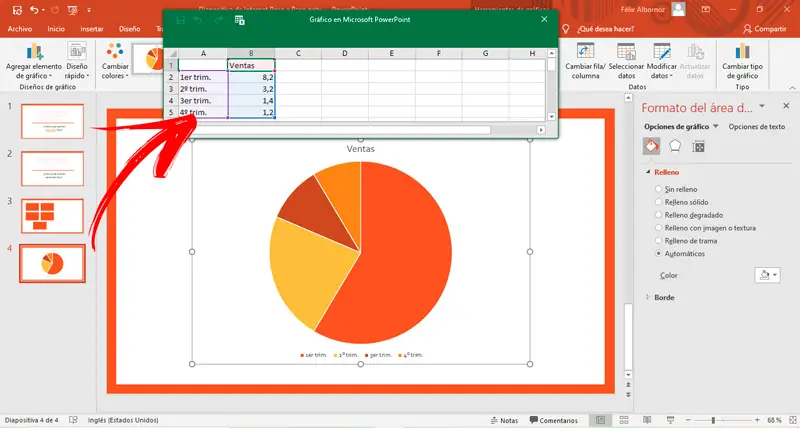Click the Compartir button

click(x=765, y=29)
